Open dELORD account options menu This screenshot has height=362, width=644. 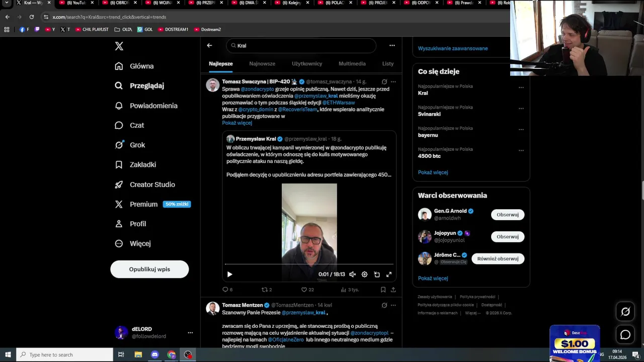pos(190,333)
